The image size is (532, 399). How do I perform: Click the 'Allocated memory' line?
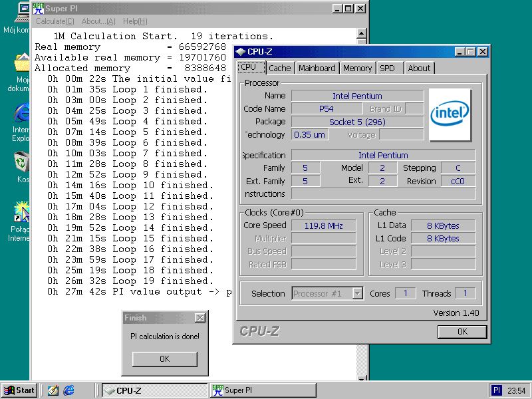point(130,68)
